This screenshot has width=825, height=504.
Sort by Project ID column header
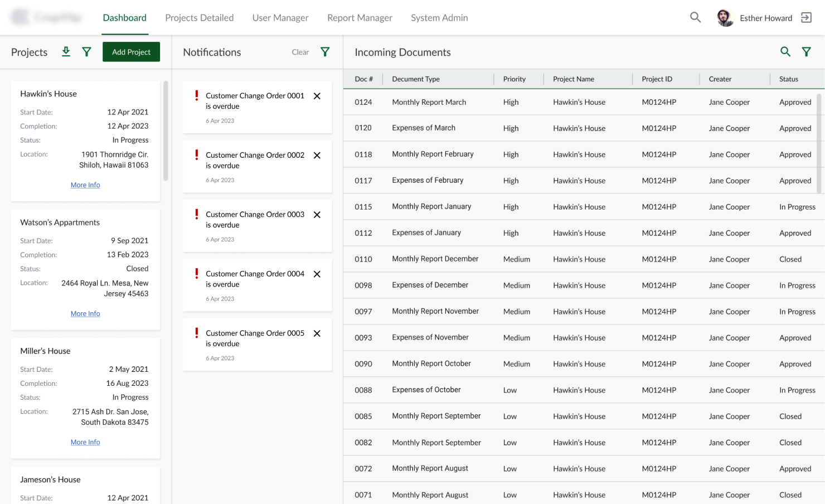click(x=657, y=79)
